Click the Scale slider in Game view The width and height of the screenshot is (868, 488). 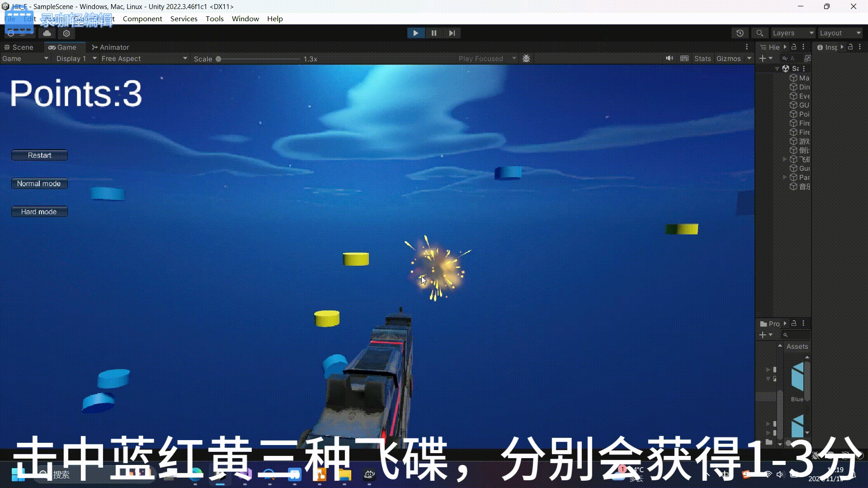(x=259, y=59)
